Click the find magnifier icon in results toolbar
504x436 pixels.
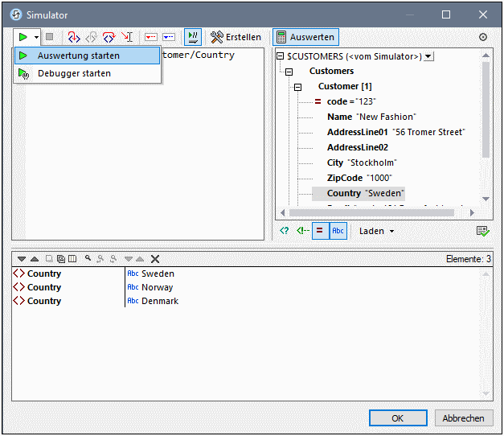88,259
